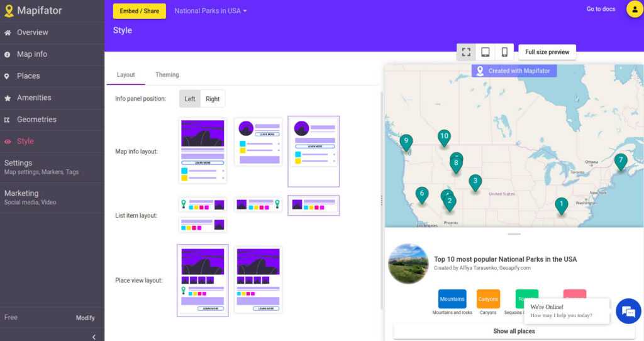
Task: Click the Mapifator logo pin icon
Action: coord(9,11)
